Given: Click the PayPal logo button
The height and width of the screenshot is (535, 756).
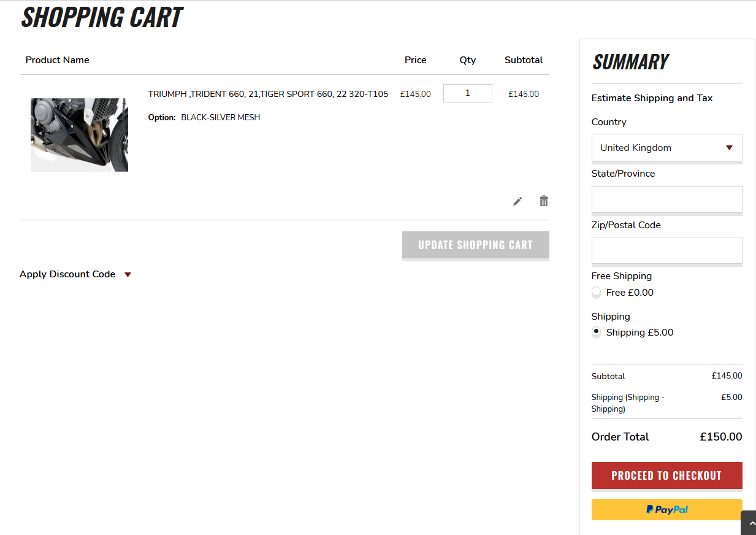Looking at the screenshot, I should point(666,509).
